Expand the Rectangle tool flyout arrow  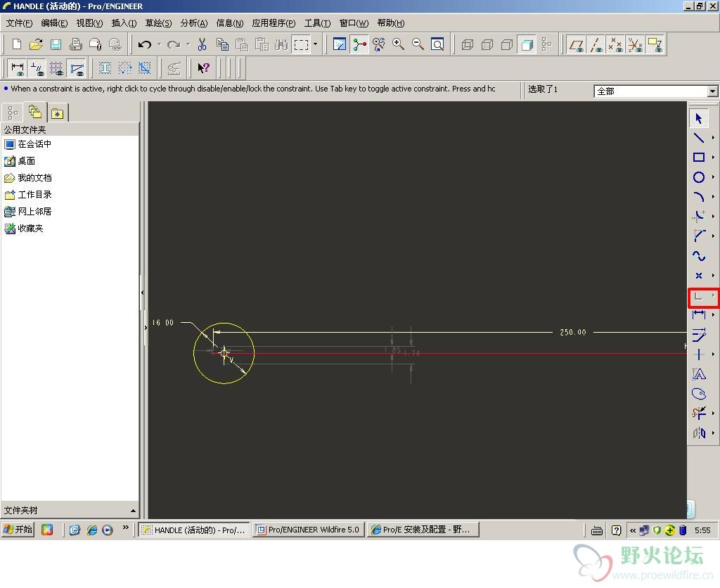coord(713,157)
